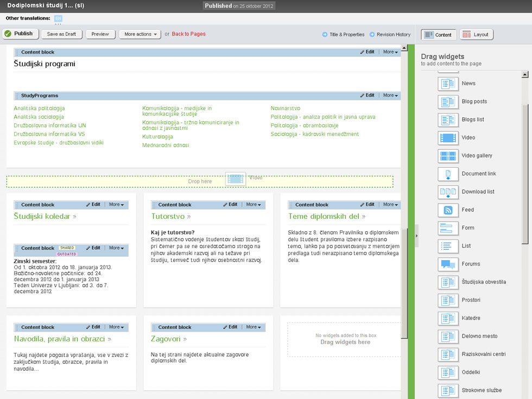Open More menu on Tutorstvo content block

(254, 205)
